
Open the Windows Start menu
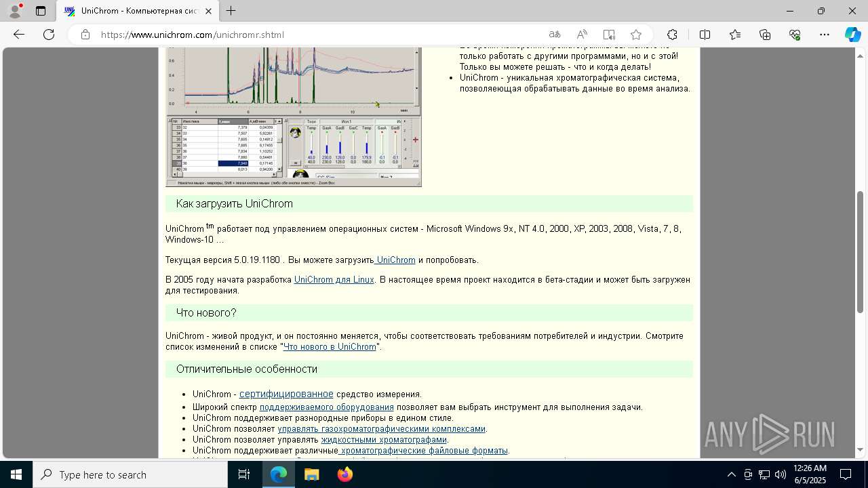click(x=16, y=474)
